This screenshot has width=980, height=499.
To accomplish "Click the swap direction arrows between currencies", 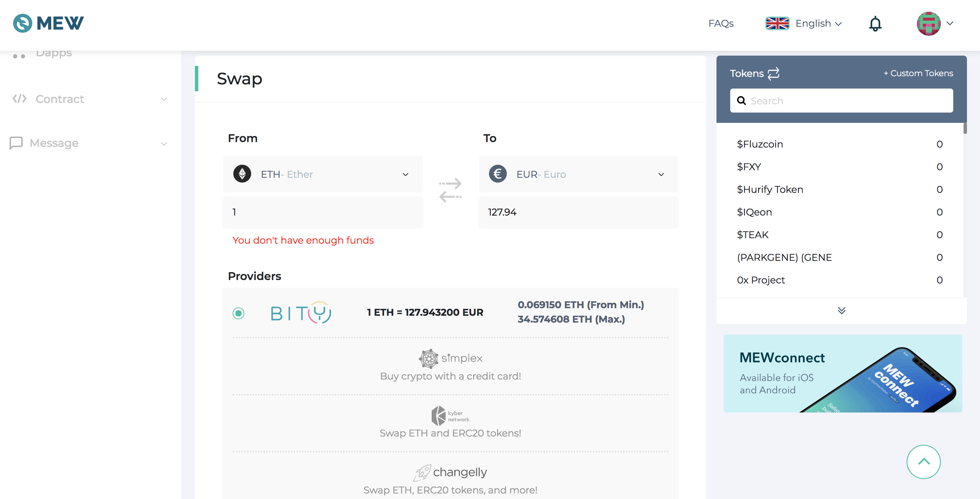I will click(451, 190).
